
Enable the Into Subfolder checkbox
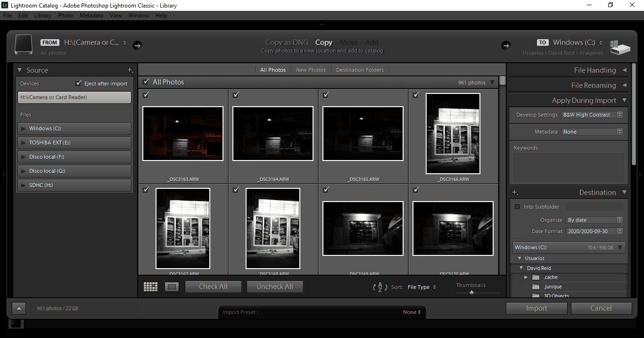point(517,207)
